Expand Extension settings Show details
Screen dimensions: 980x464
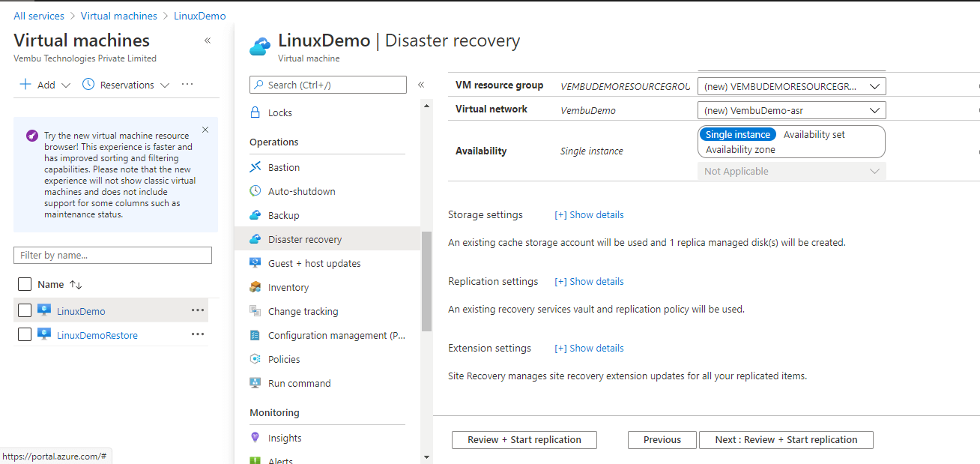click(589, 348)
